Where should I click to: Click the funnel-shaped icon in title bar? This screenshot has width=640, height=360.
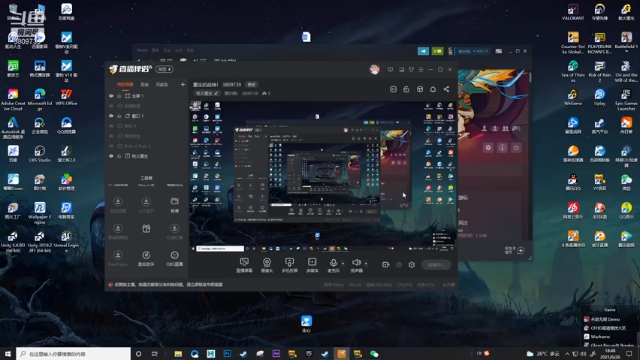coord(411,69)
